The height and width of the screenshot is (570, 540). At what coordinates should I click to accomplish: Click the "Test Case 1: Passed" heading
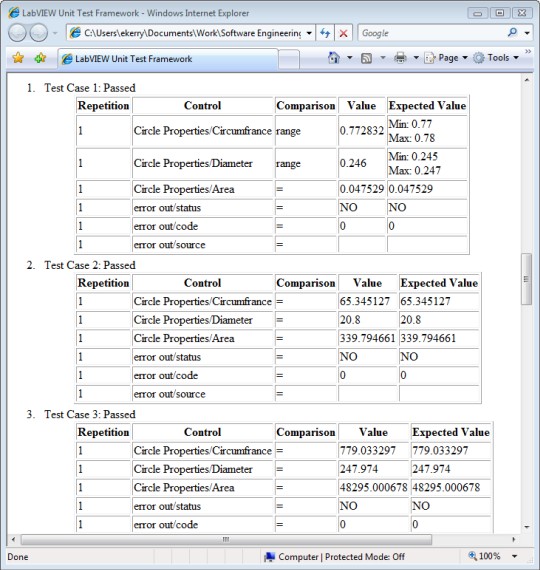pyautogui.click(x=90, y=88)
